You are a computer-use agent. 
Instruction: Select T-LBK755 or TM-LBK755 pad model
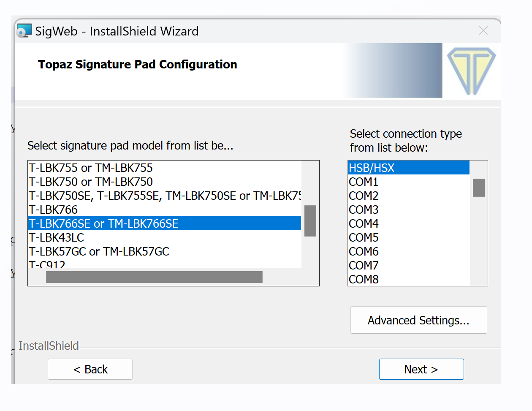[91, 168]
